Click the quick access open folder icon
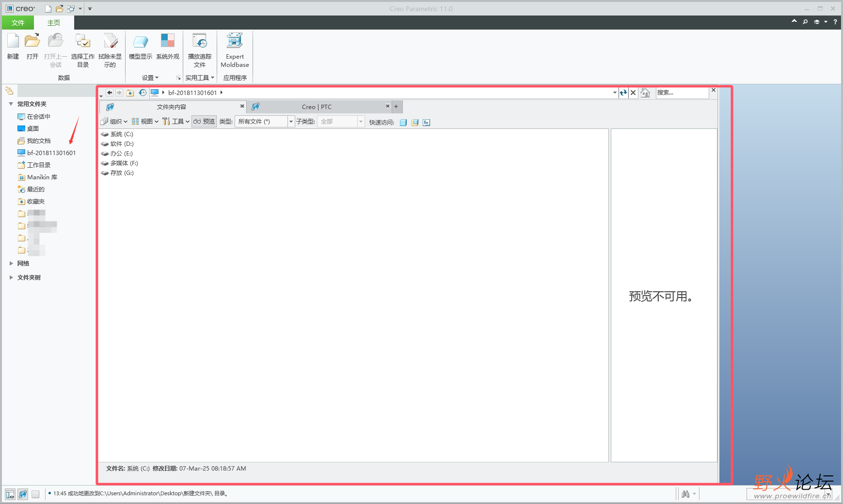 (60, 9)
